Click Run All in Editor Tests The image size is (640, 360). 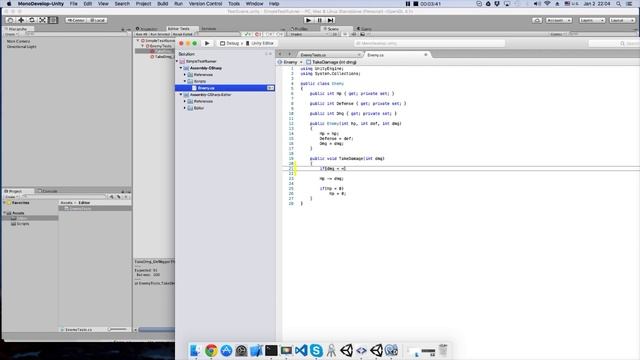pos(142,34)
